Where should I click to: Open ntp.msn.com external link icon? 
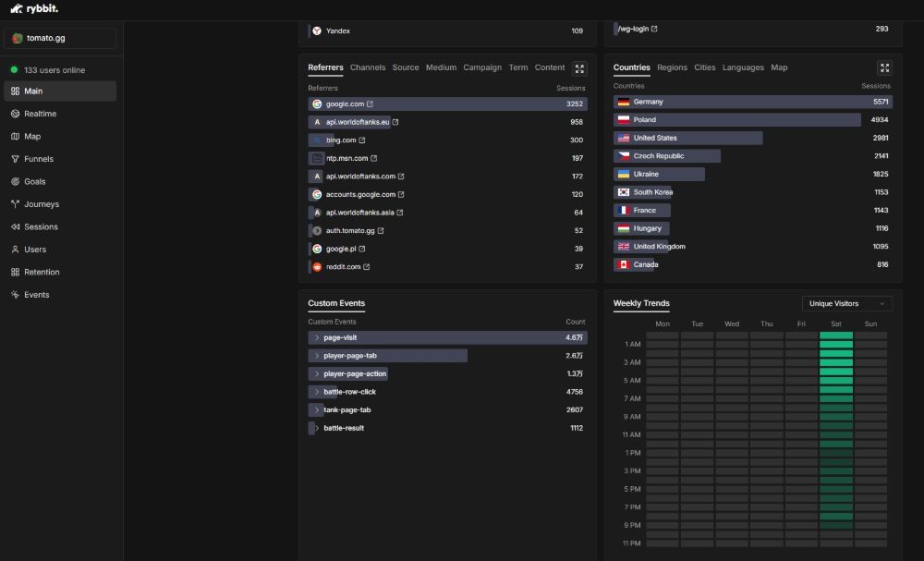click(373, 159)
